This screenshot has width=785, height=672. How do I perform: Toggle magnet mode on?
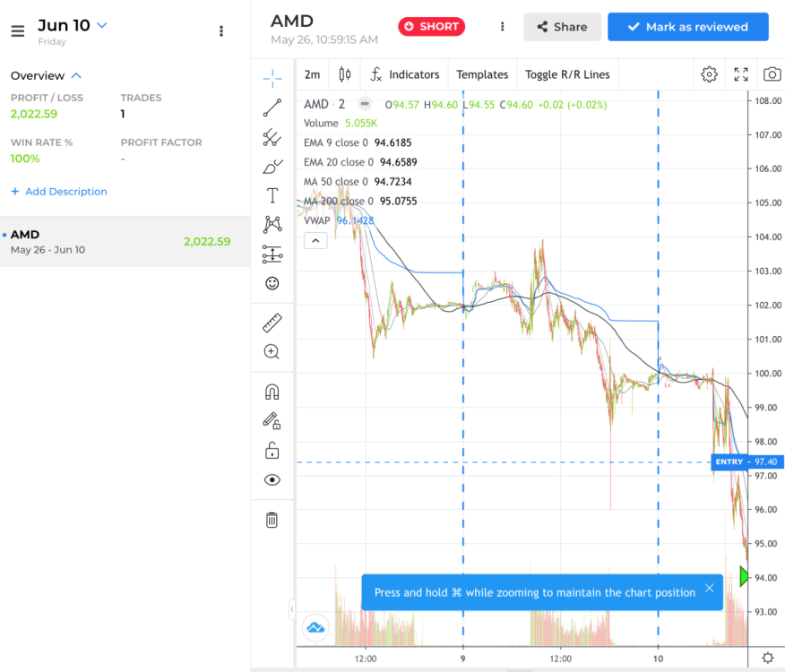tap(272, 392)
